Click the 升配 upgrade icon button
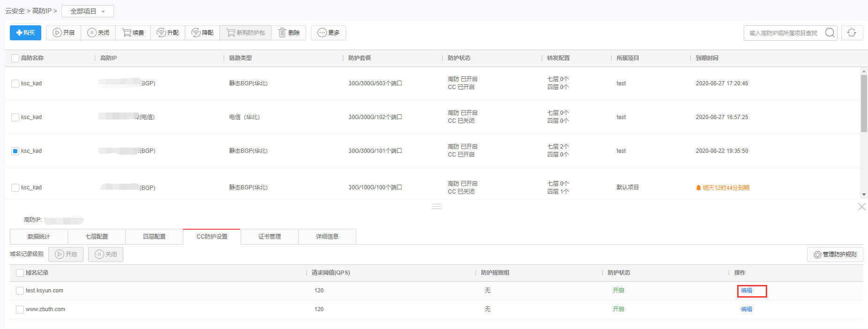The image size is (868, 329). [161, 33]
